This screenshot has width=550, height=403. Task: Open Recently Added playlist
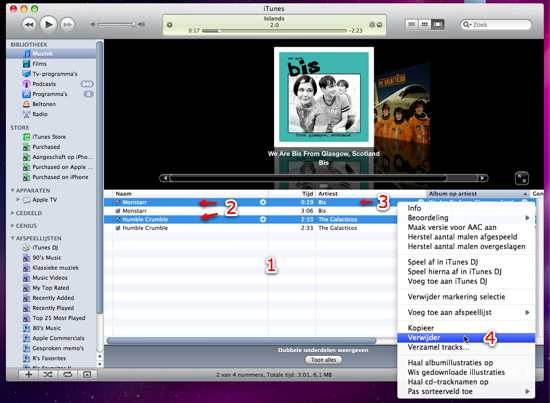(53, 298)
